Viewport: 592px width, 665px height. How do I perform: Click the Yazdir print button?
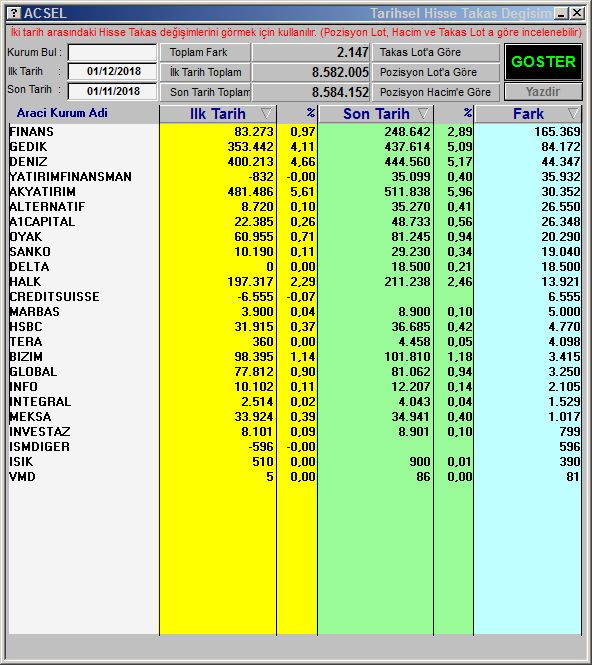(543, 92)
